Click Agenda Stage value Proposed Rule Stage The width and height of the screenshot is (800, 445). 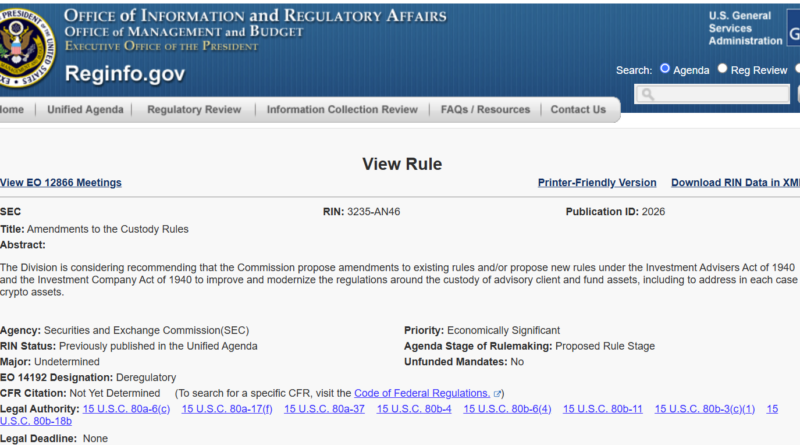(x=605, y=347)
